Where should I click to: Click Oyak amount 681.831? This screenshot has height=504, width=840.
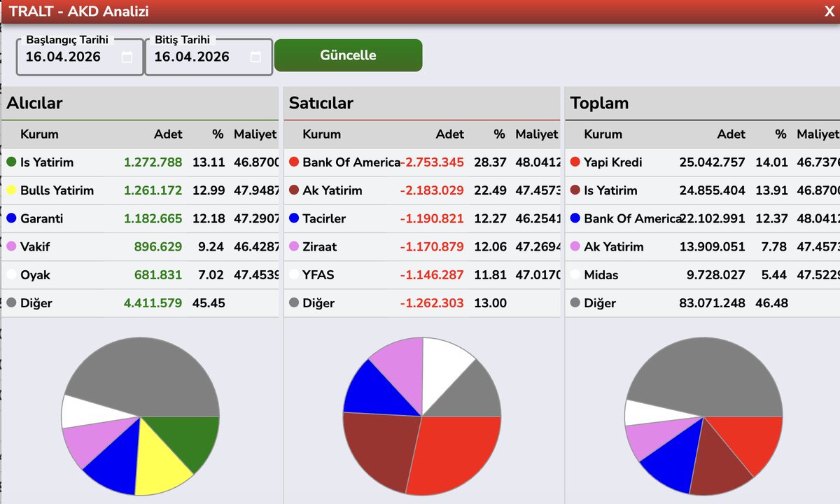[x=158, y=274]
